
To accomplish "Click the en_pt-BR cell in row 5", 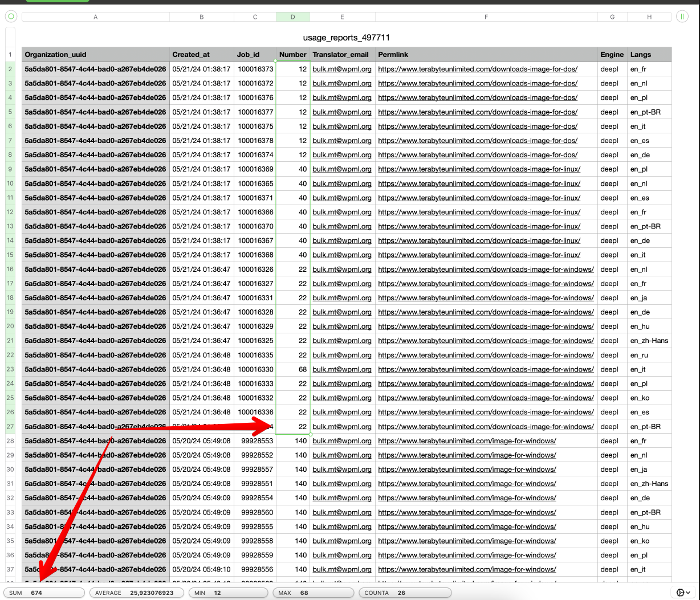I will click(x=649, y=112).
